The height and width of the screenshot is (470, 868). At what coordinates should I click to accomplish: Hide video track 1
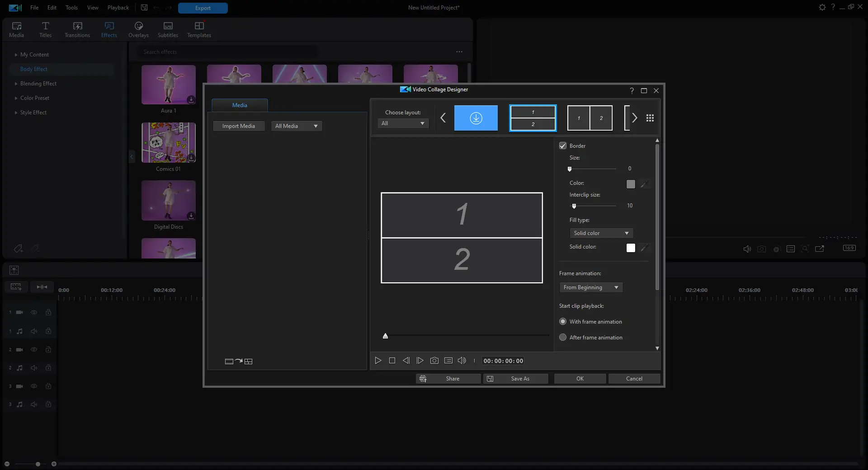click(34, 312)
